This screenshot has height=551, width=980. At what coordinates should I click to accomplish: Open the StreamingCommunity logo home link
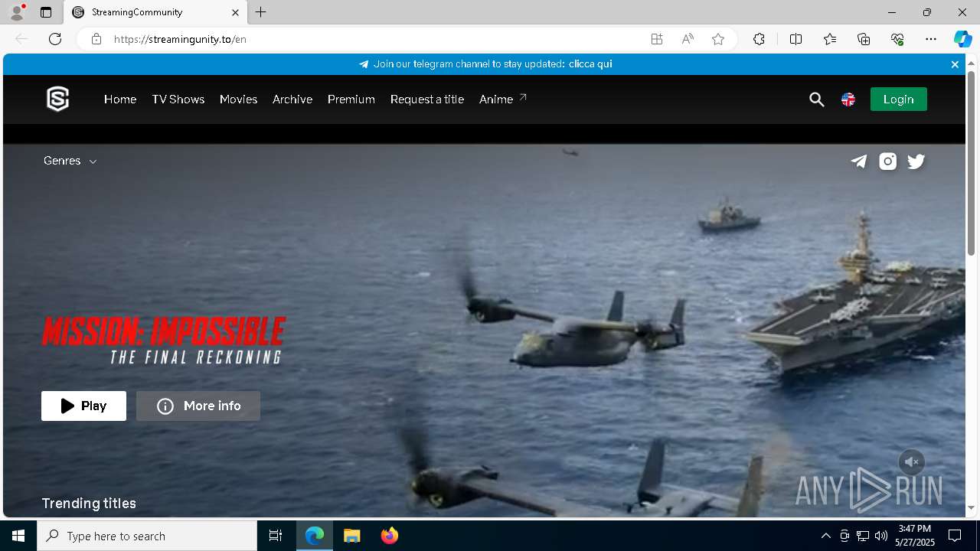[x=58, y=99]
